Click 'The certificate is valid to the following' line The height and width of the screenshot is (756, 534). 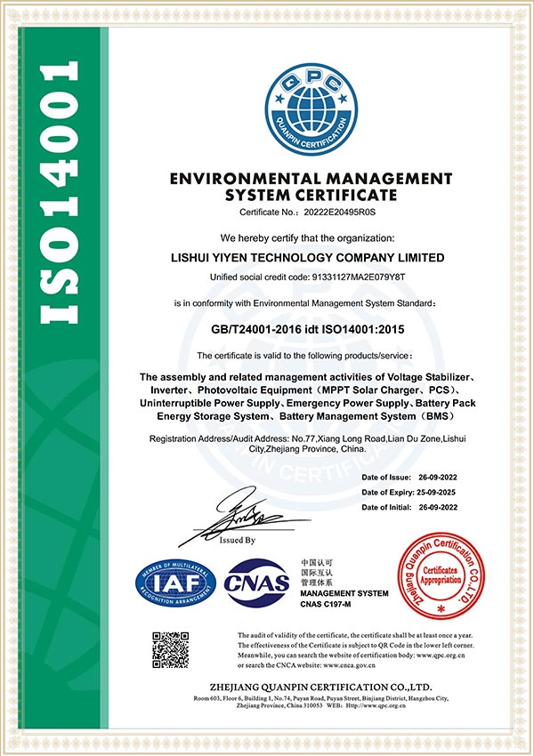[x=305, y=356]
